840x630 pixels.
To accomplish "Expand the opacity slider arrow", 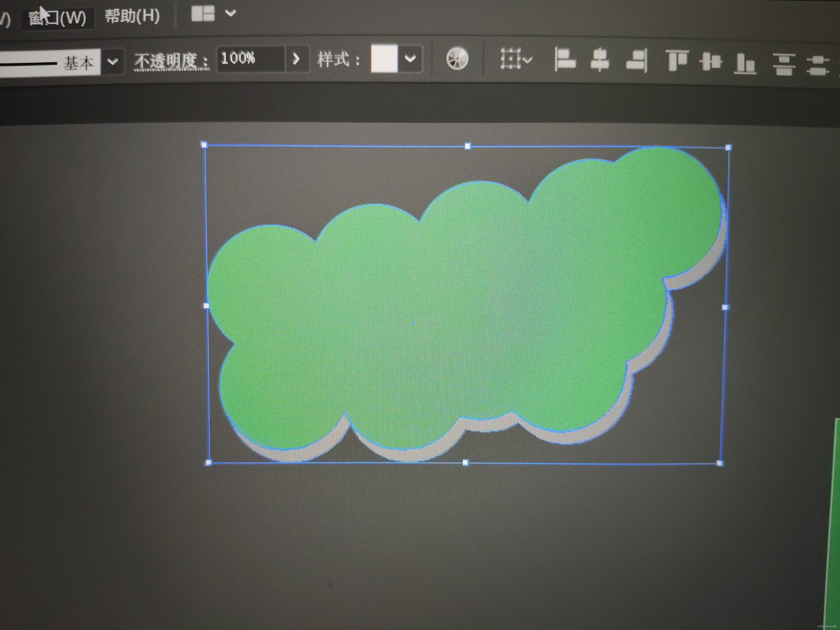I will 296,59.
